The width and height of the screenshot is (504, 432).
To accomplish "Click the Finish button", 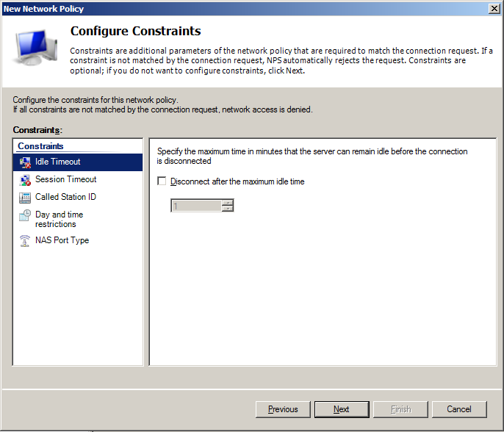I will 400,409.
